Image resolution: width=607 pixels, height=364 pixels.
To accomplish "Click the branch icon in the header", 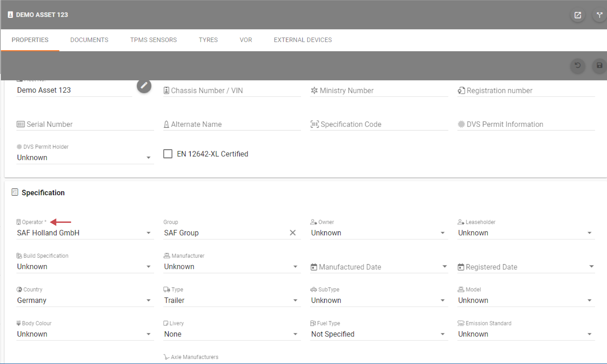I will 599,15.
